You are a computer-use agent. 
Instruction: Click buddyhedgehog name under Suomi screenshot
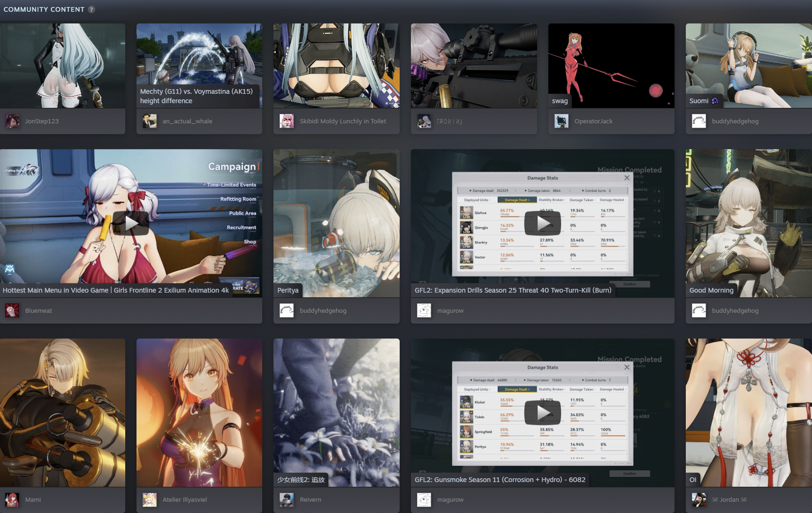pos(735,121)
